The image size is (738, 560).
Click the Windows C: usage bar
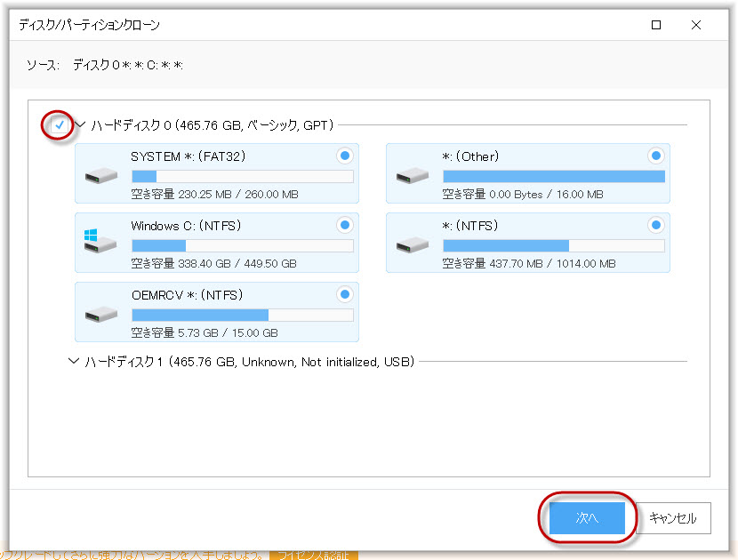243,245
